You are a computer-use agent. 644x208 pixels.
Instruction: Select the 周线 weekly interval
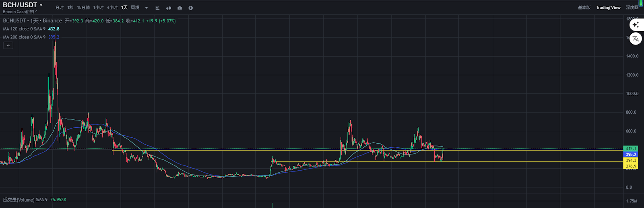(135, 8)
